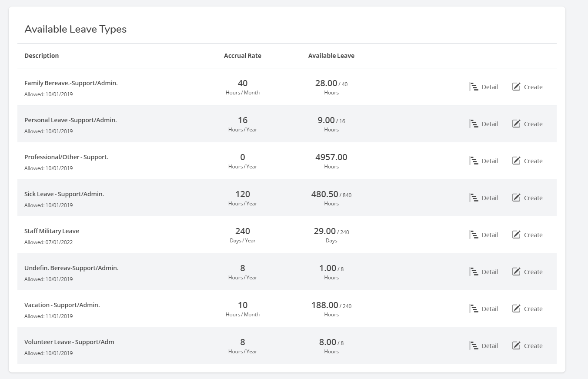Image resolution: width=588 pixels, height=379 pixels.
Task: Click Create icon for Sick Leave row
Action: pos(516,198)
